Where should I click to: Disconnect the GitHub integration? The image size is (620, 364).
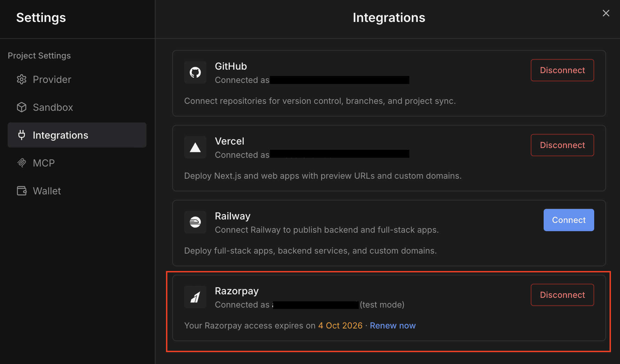[x=562, y=70]
